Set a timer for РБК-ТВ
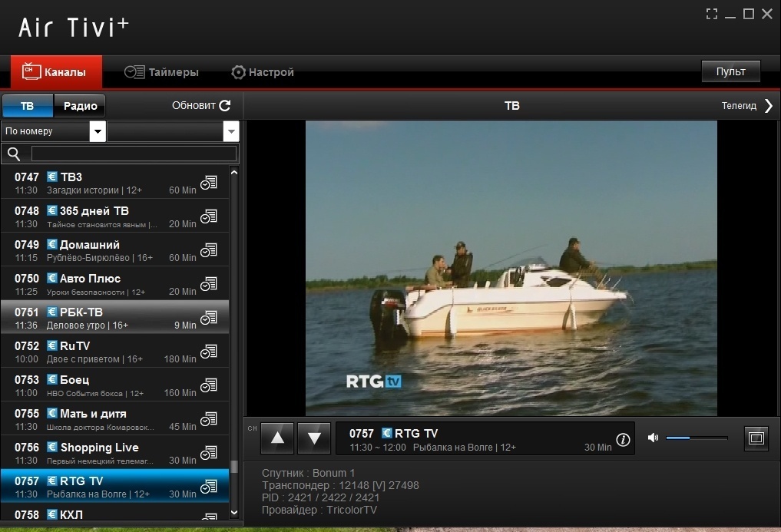781x532 pixels. (209, 318)
